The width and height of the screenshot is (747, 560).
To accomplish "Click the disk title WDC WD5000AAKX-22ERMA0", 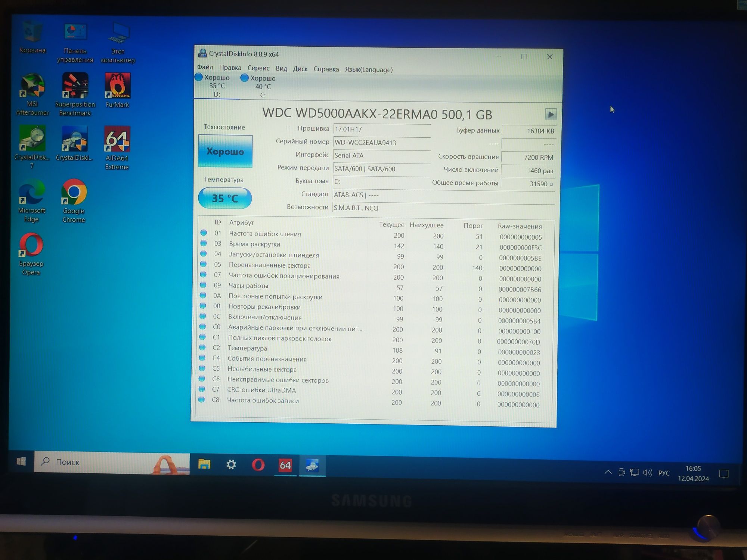I will (377, 114).
